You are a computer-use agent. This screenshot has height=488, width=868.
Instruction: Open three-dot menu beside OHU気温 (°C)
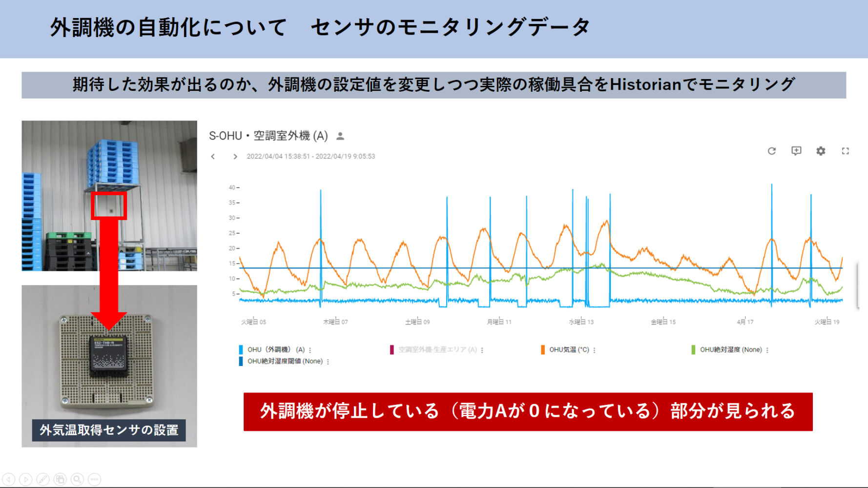tap(594, 350)
